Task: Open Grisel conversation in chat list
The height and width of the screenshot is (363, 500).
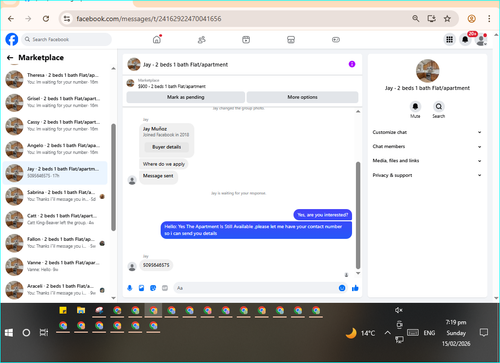Action: coord(55,102)
